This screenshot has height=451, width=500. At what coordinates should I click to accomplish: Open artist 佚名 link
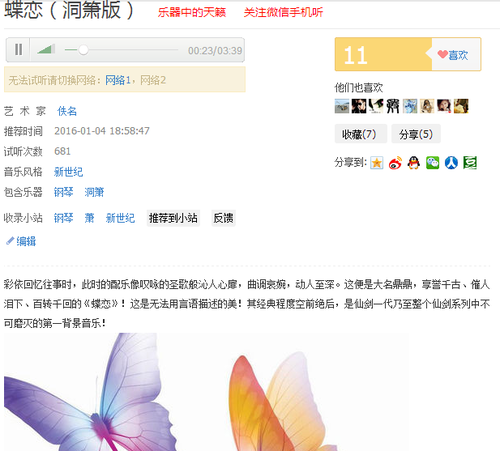point(67,111)
